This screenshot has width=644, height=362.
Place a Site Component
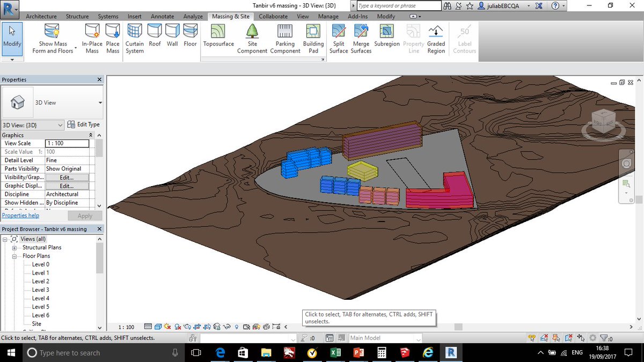click(252, 39)
